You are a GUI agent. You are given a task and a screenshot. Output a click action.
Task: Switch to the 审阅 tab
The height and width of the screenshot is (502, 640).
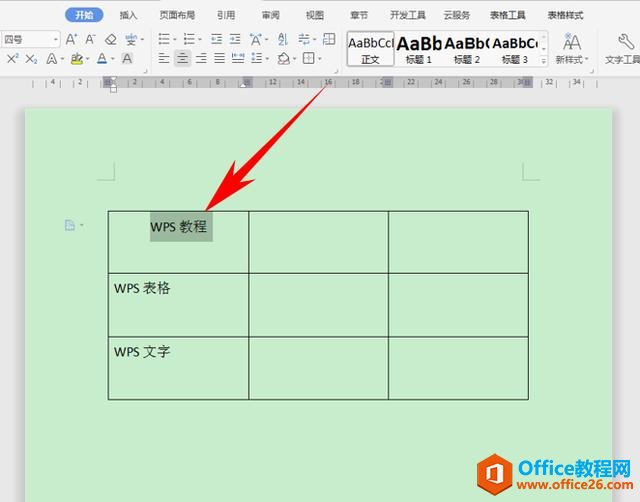[271, 15]
